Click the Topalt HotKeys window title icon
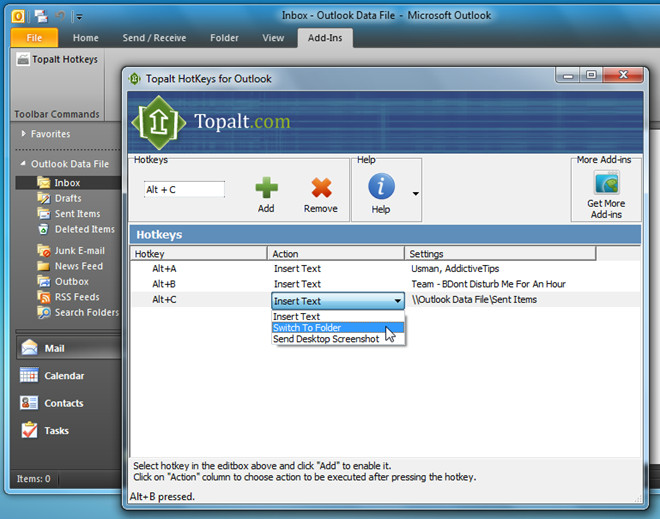 (135, 79)
